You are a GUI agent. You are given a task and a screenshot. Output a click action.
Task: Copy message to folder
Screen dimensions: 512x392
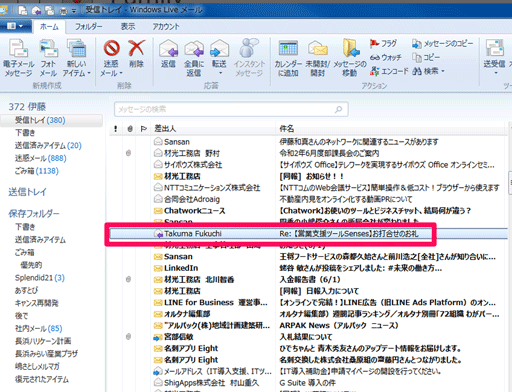coord(442,43)
